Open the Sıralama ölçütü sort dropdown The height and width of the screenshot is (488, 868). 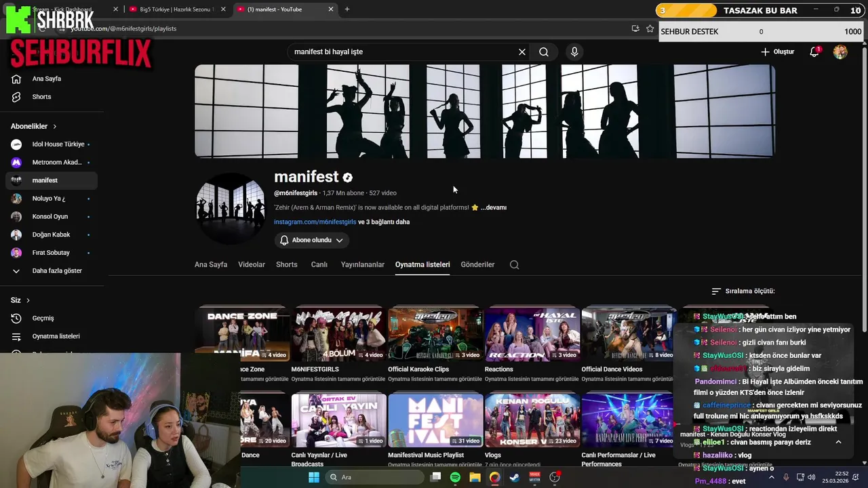[x=743, y=291]
